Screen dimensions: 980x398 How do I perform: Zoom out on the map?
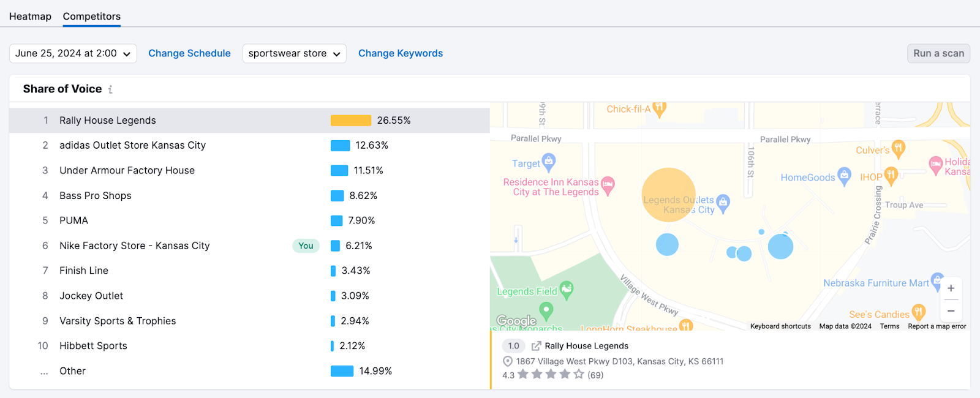click(951, 311)
